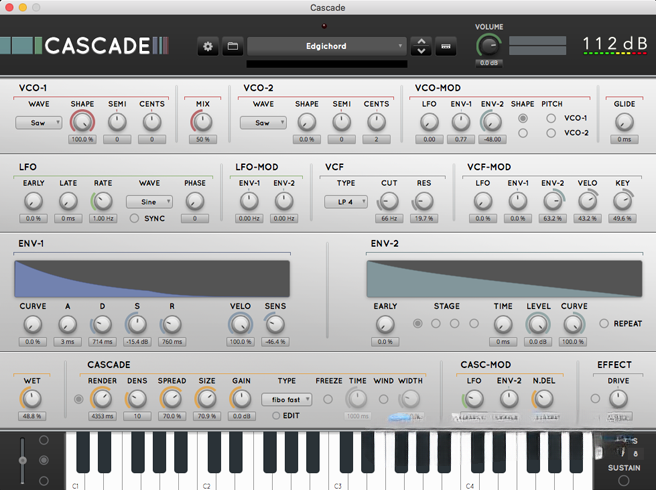Image resolution: width=656 pixels, height=490 pixels.
Task: Open VCO-1 WAVE Saw dropdown
Action: (38, 123)
